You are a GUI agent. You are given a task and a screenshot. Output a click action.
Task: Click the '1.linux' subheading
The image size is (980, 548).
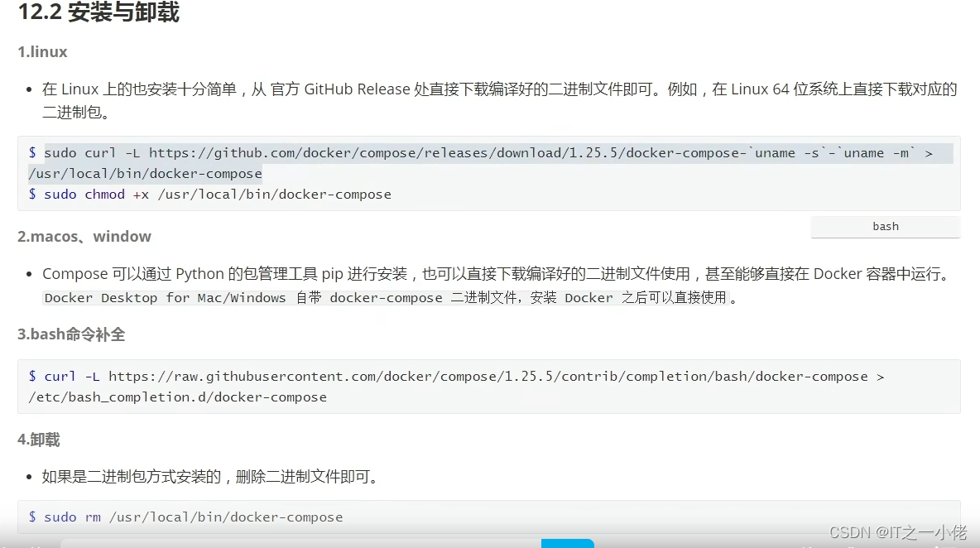pos(42,52)
